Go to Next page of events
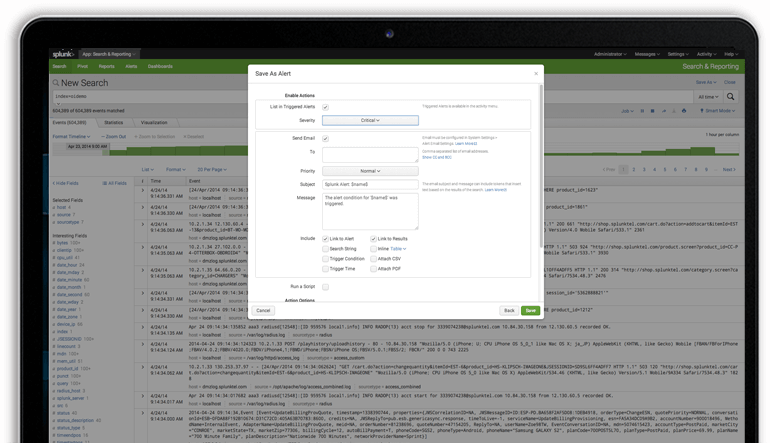Screen dimensions: 770x443 [729, 169]
